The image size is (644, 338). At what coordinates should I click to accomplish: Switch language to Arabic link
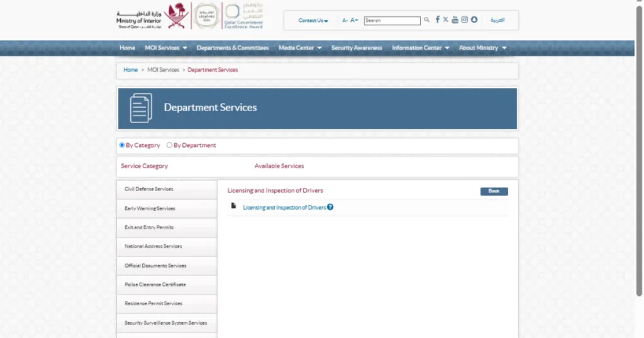click(x=497, y=19)
